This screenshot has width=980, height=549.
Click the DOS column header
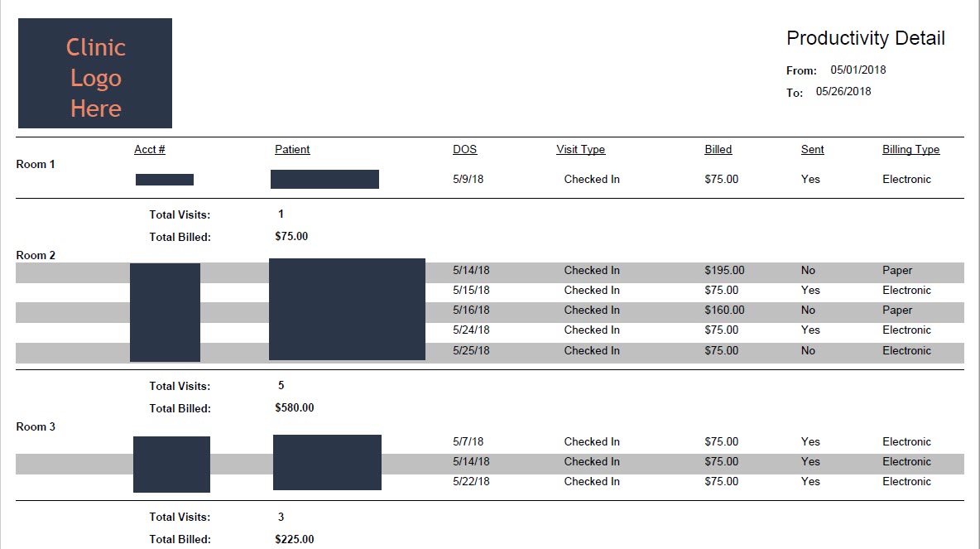tap(464, 149)
